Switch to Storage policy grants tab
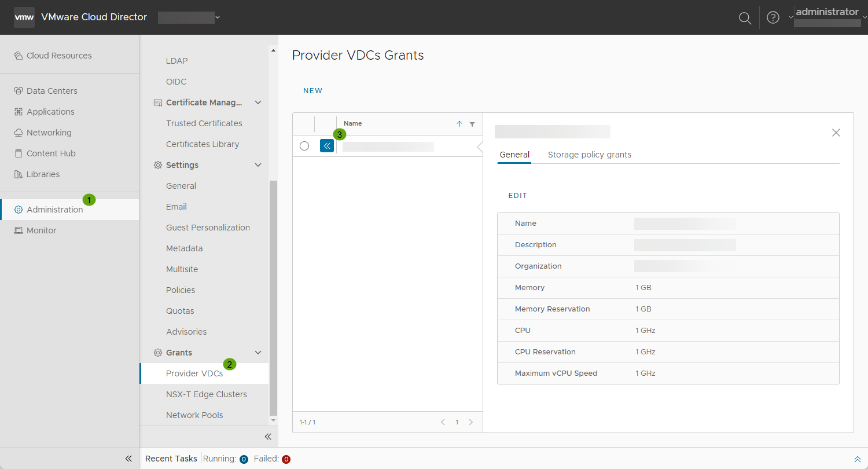 tap(590, 155)
